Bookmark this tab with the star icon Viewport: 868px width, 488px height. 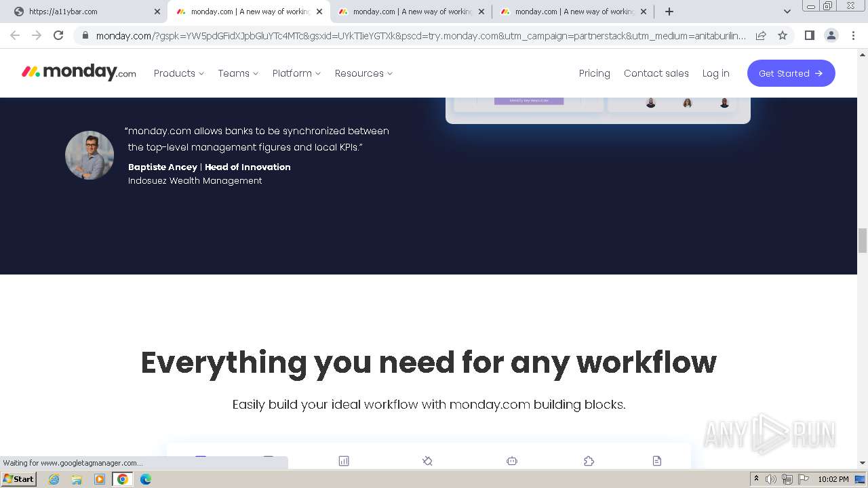point(783,35)
